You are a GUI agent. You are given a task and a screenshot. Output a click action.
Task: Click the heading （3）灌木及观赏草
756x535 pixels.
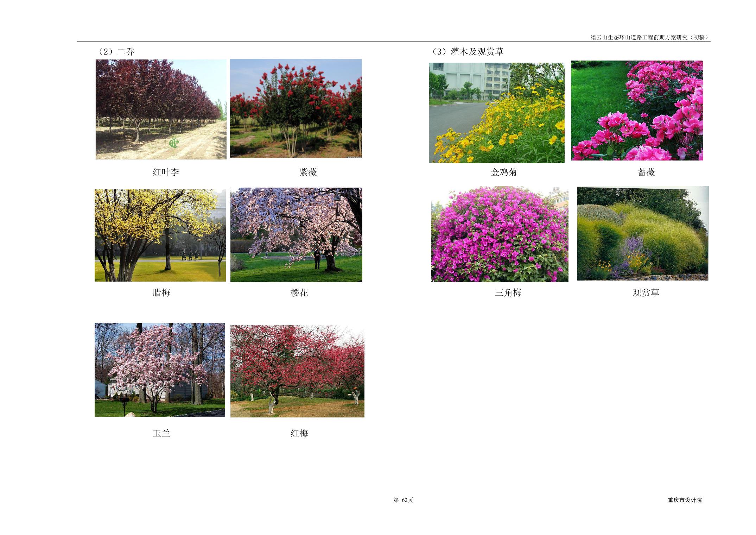point(467,52)
